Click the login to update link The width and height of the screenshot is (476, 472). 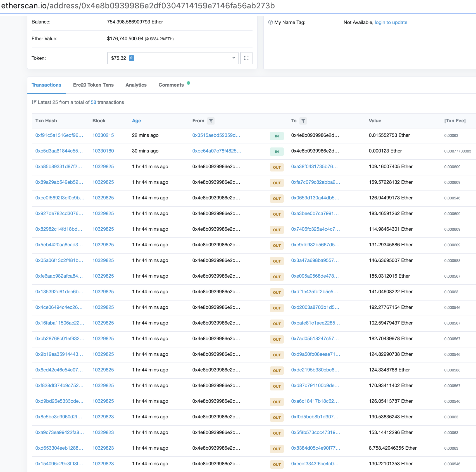(391, 22)
